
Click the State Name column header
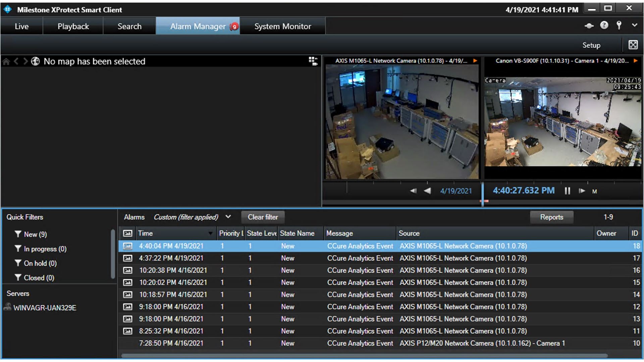click(x=301, y=233)
